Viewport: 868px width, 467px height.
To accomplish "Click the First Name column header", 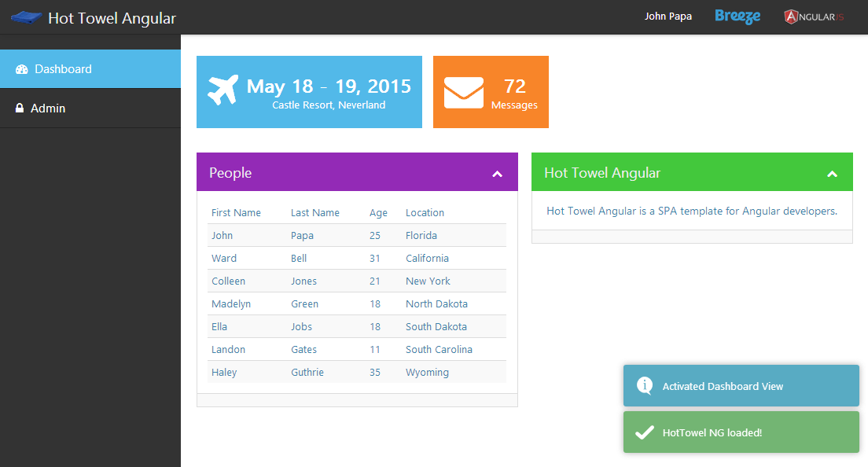I will pyautogui.click(x=236, y=212).
